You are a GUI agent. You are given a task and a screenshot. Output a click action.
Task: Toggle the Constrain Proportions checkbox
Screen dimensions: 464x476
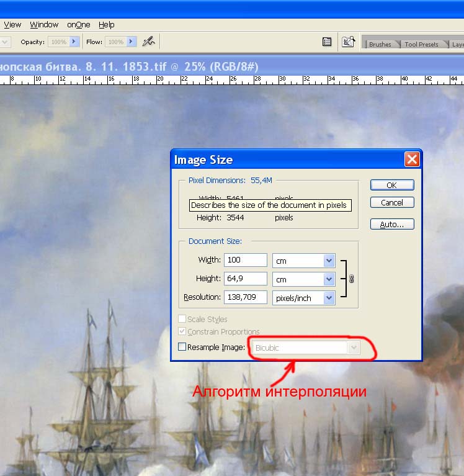182,331
